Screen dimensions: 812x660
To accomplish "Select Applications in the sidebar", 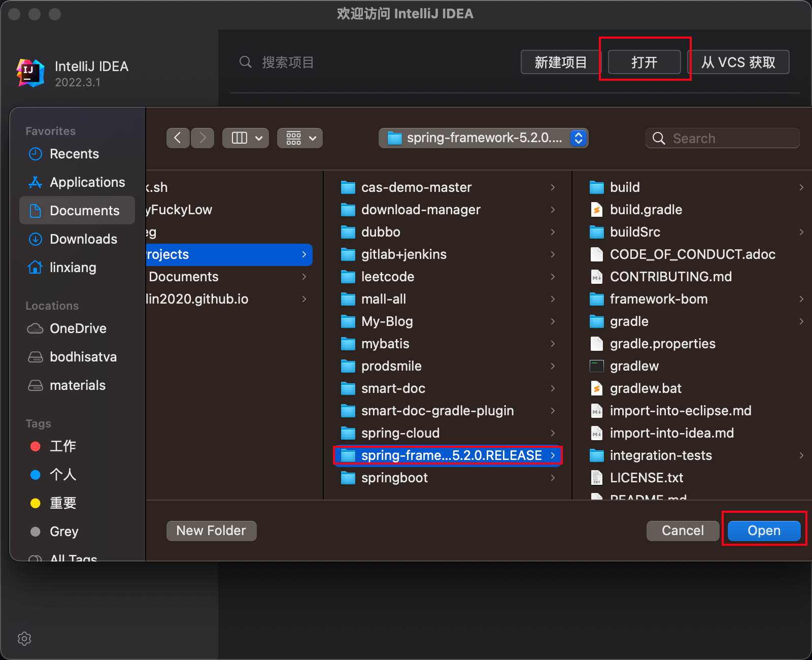I will pyautogui.click(x=77, y=182).
